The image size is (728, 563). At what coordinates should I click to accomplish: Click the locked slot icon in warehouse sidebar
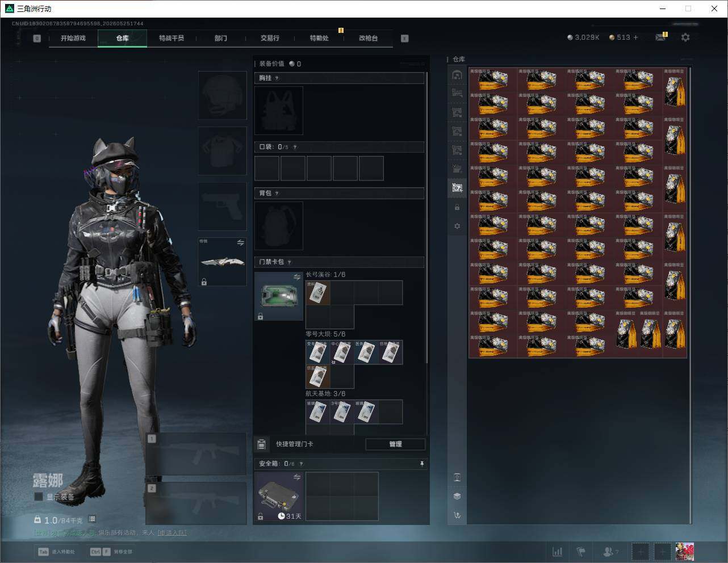[x=457, y=208]
